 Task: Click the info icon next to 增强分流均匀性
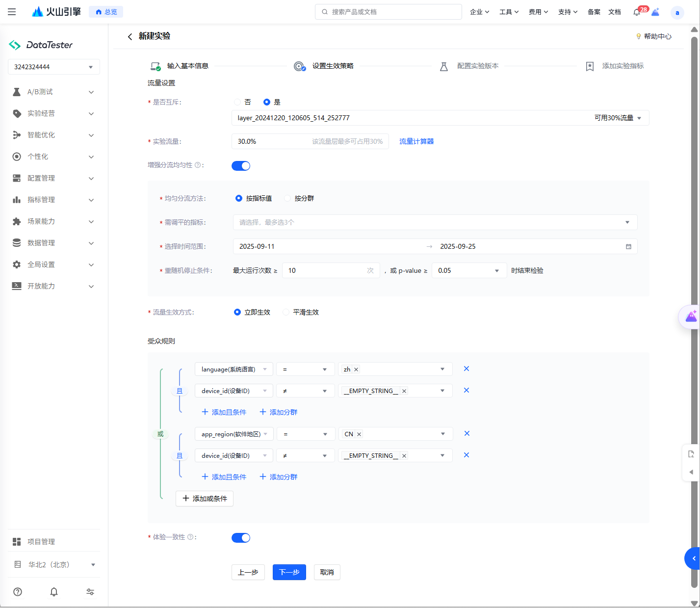coord(198,165)
